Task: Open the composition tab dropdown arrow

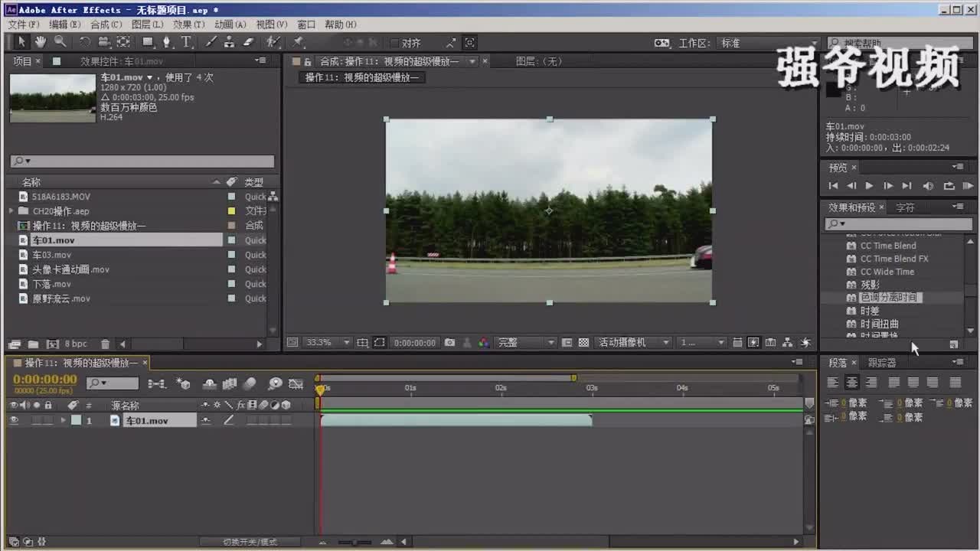Action: pos(472,61)
